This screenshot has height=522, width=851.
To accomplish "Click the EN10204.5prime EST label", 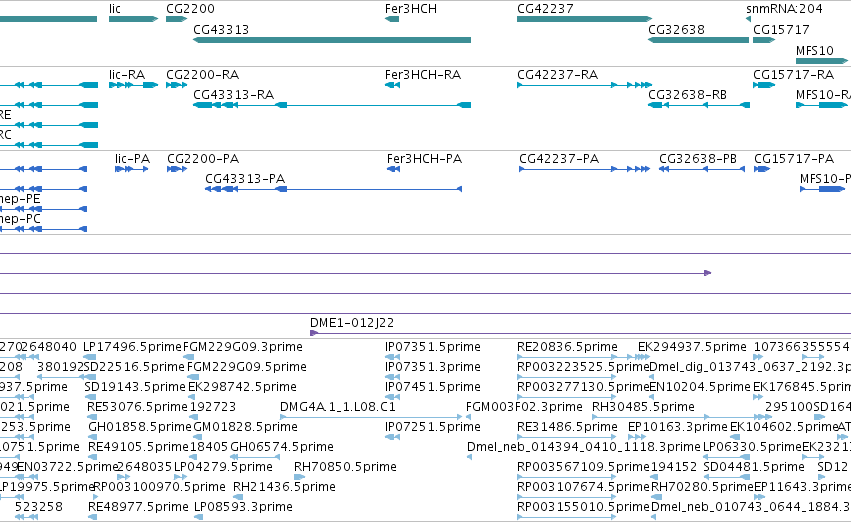I will click(x=700, y=386).
